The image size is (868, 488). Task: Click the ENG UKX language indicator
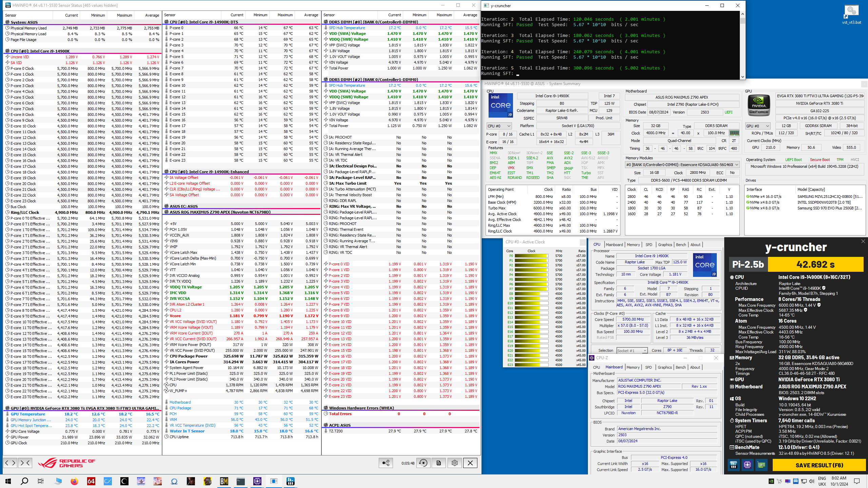[822, 481]
